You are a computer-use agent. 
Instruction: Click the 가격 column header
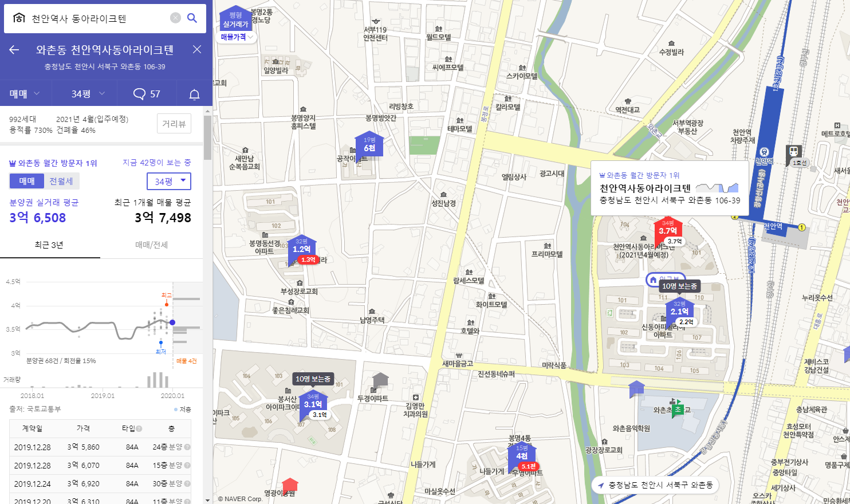[83, 428]
